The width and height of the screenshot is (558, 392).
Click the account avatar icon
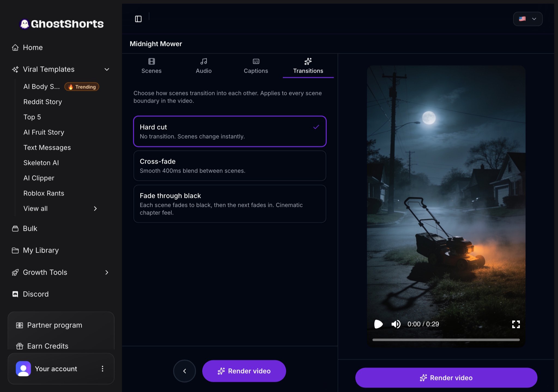pos(23,369)
